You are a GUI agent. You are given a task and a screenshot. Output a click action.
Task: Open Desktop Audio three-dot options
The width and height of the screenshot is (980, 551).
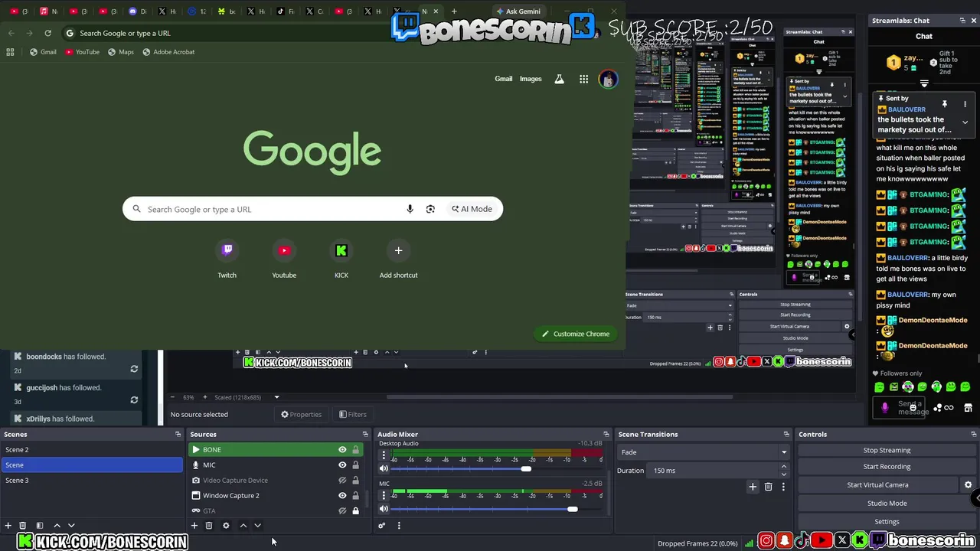click(384, 455)
